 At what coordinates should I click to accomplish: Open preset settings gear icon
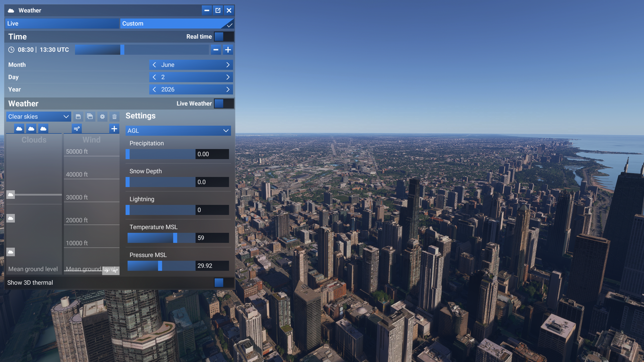[x=102, y=117]
